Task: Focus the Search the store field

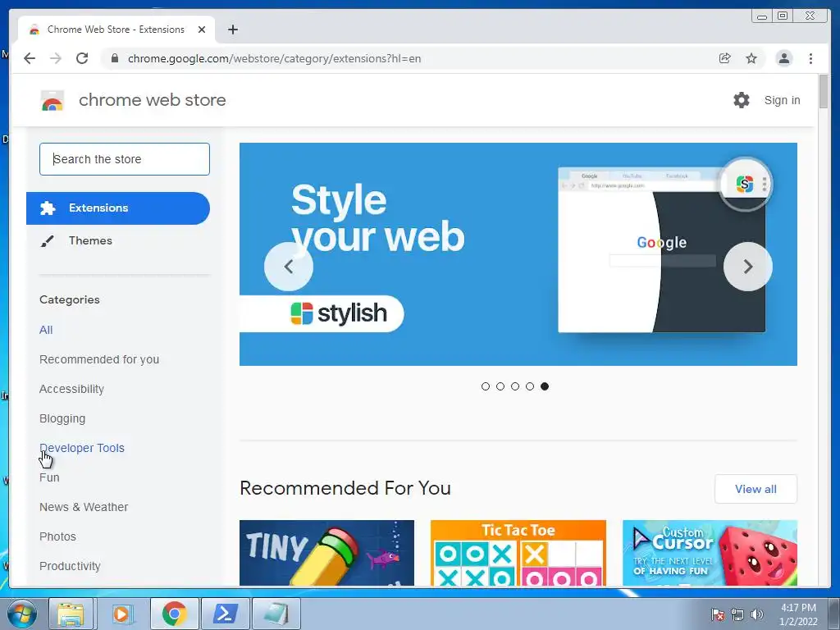Action: tap(125, 159)
